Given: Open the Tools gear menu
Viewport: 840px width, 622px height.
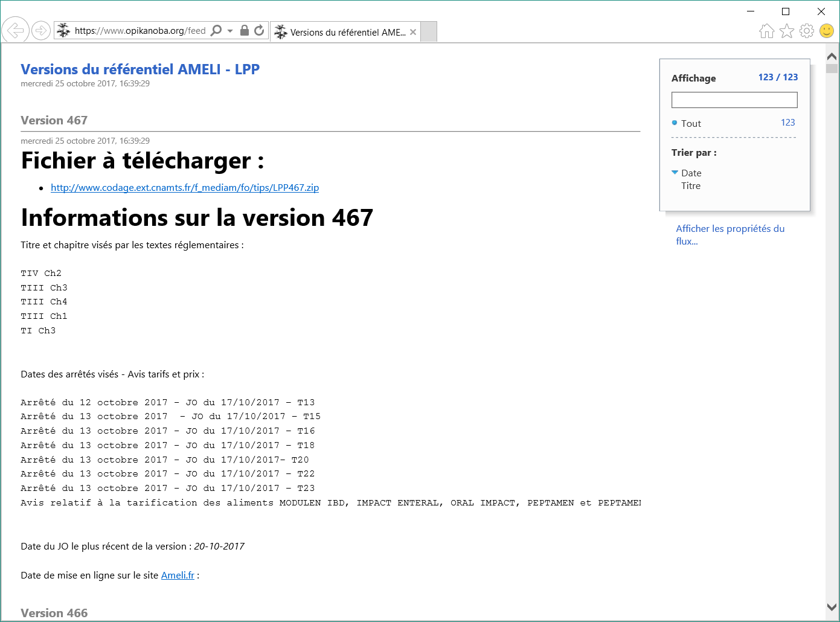Looking at the screenshot, I should tap(807, 31).
